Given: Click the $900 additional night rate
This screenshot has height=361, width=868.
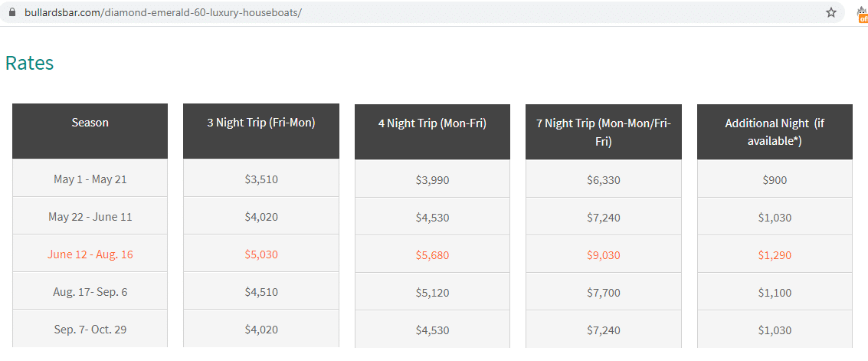Looking at the screenshot, I should (x=775, y=179).
